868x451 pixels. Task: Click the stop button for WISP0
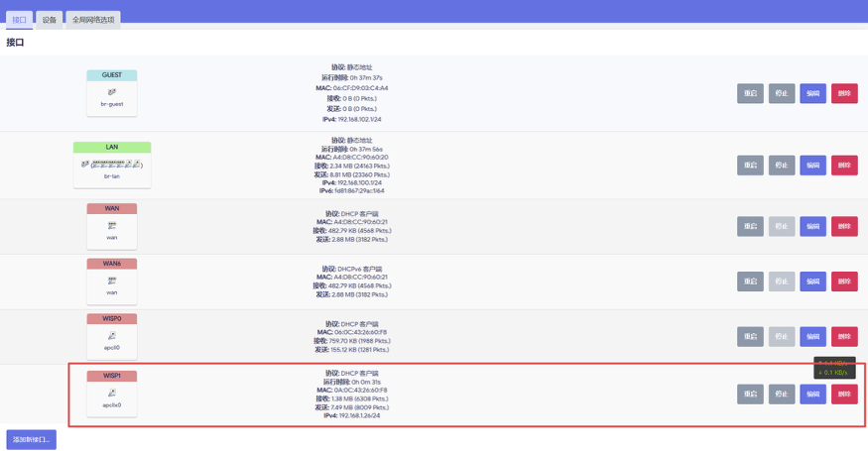[782, 336]
